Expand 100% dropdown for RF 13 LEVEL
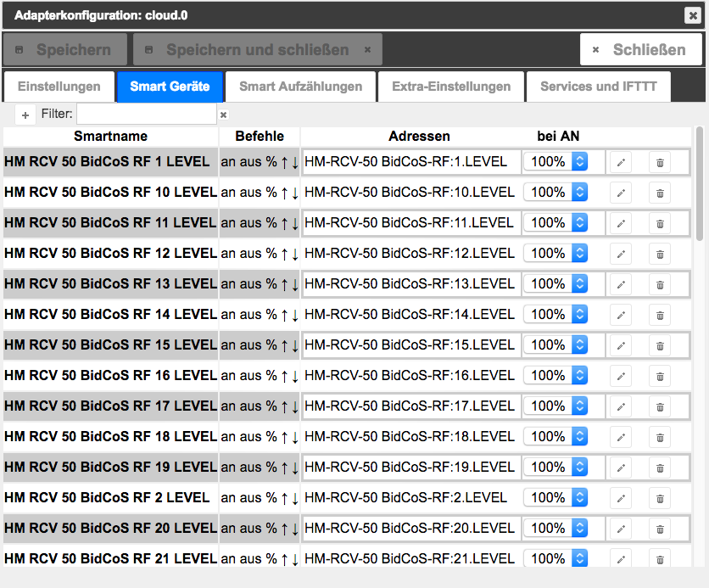The height and width of the screenshot is (588, 709). tap(555, 283)
